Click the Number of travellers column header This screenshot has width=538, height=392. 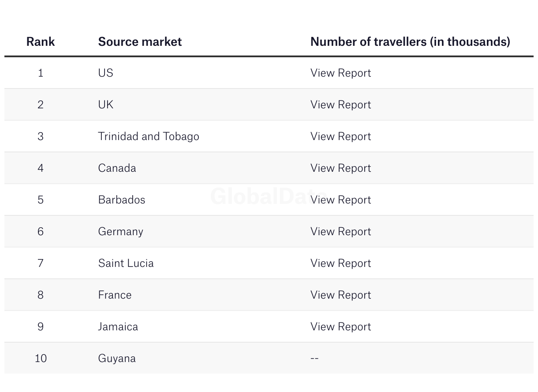410,42
